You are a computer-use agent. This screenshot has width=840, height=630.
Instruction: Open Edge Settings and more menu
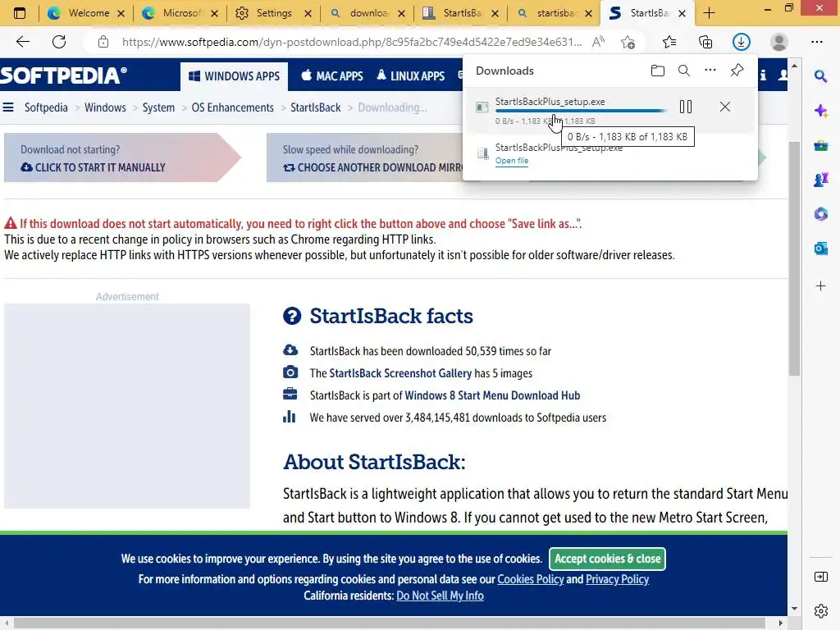pos(817,42)
